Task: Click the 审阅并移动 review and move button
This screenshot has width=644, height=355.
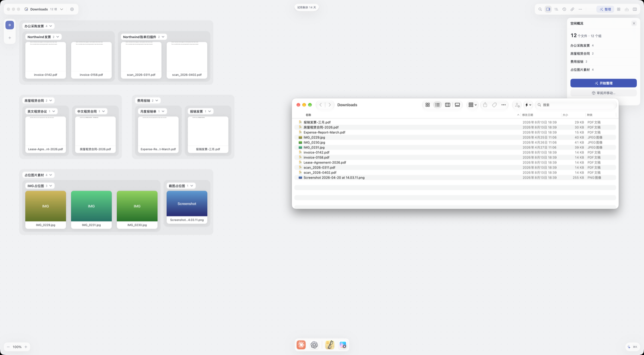Action: pos(603,93)
